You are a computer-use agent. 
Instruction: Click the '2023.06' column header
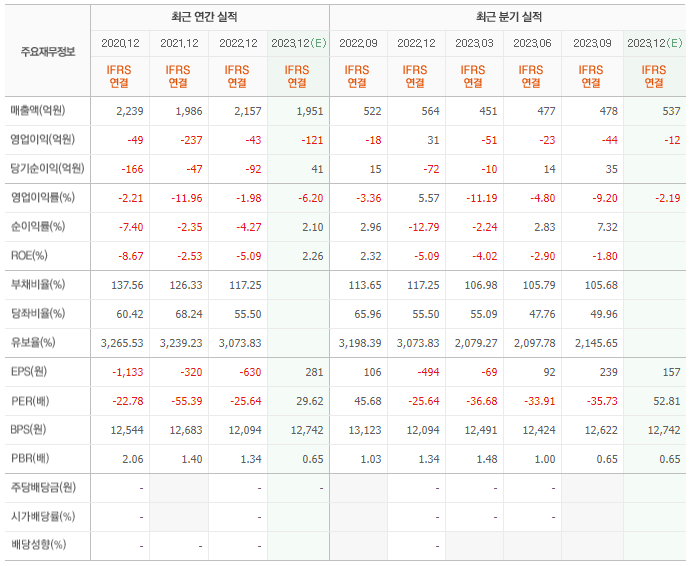532,43
